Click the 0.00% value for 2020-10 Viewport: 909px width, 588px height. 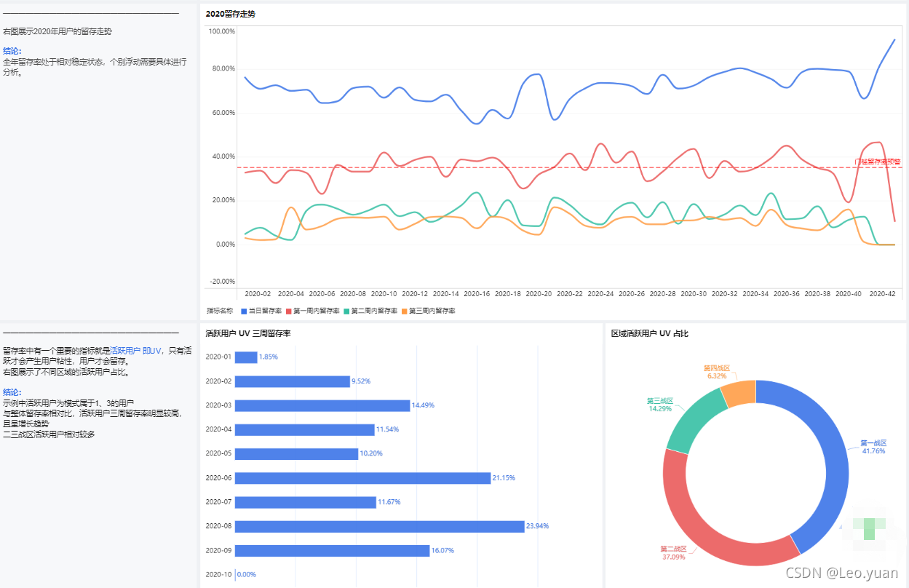coord(247,575)
